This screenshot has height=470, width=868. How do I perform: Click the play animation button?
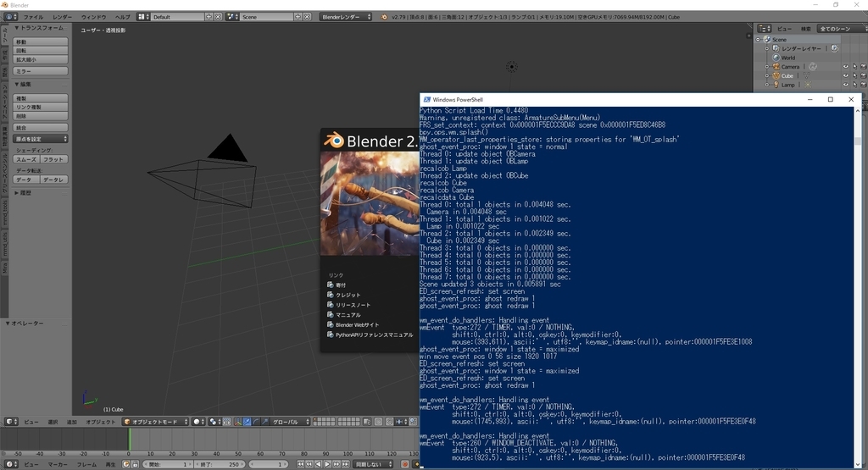click(x=327, y=464)
